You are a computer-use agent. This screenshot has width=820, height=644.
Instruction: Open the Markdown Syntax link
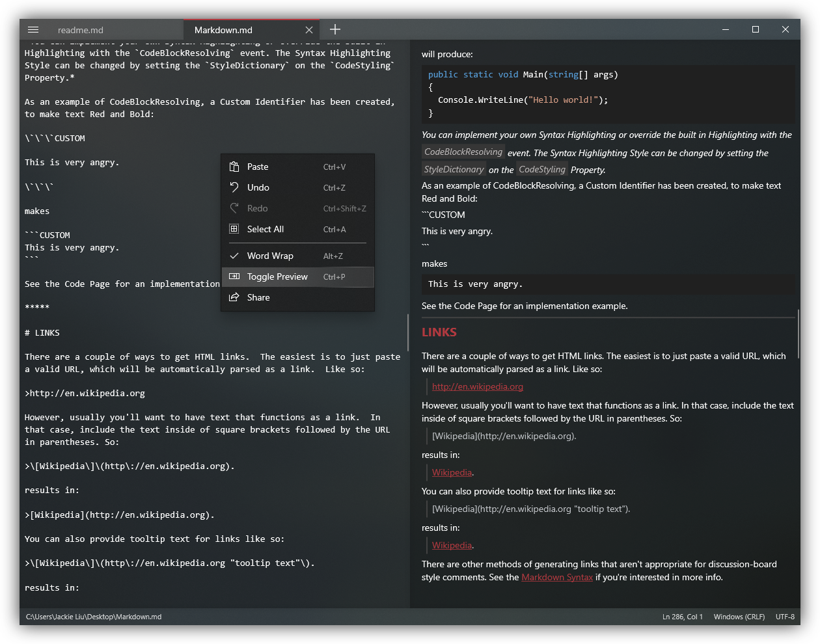(x=557, y=577)
